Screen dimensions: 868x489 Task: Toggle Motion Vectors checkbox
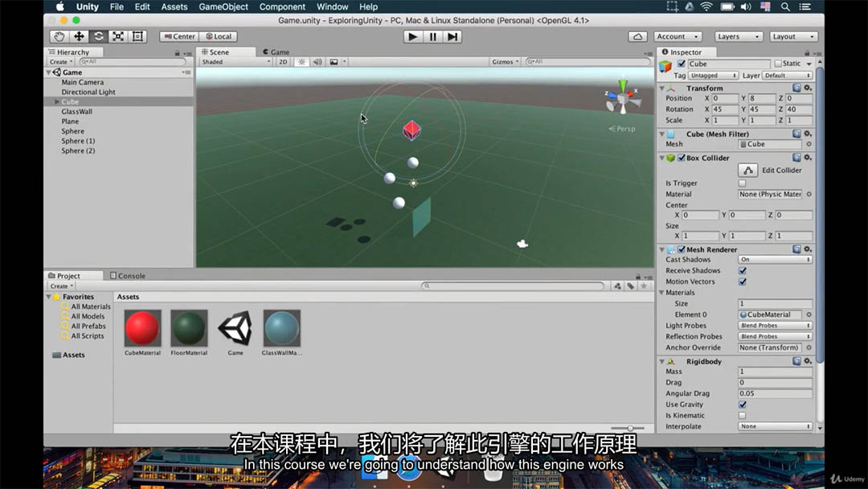(x=743, y=281)
